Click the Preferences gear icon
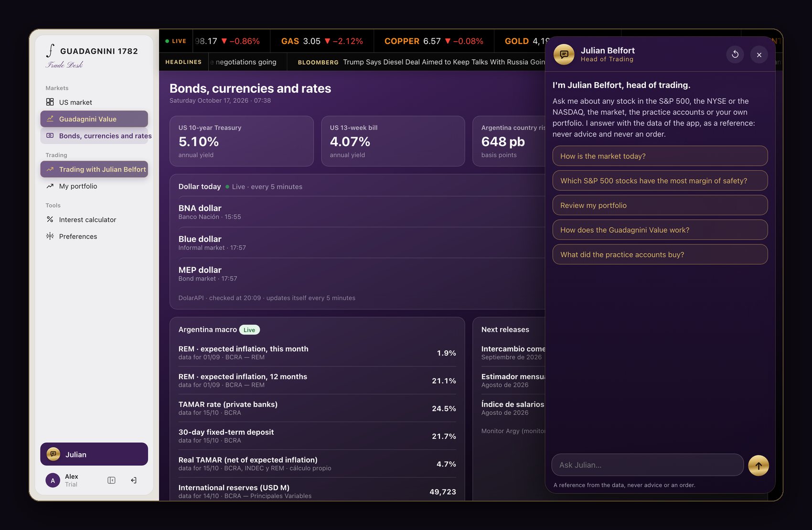 coord(50,236)
